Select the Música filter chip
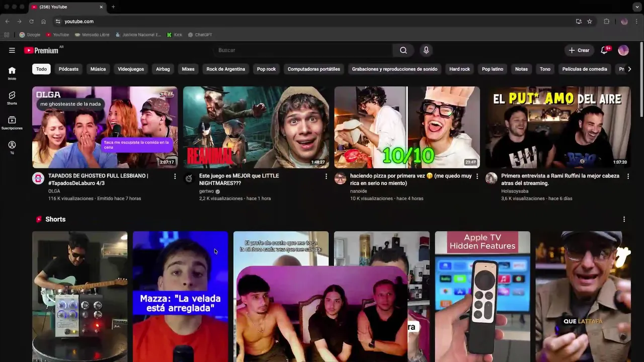This screenshot has width=644, height=362. point(98,69)
